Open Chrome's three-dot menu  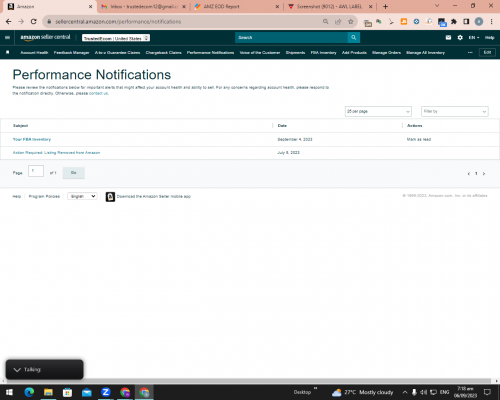[491, 22]
